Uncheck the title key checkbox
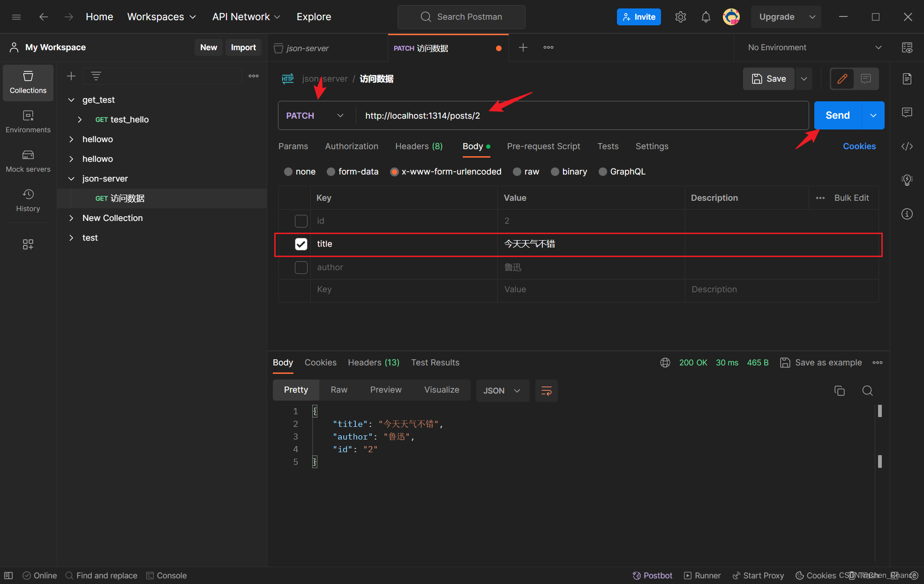Image resolution: width=924 pixels, height=584 pixels. coord(301,244)
